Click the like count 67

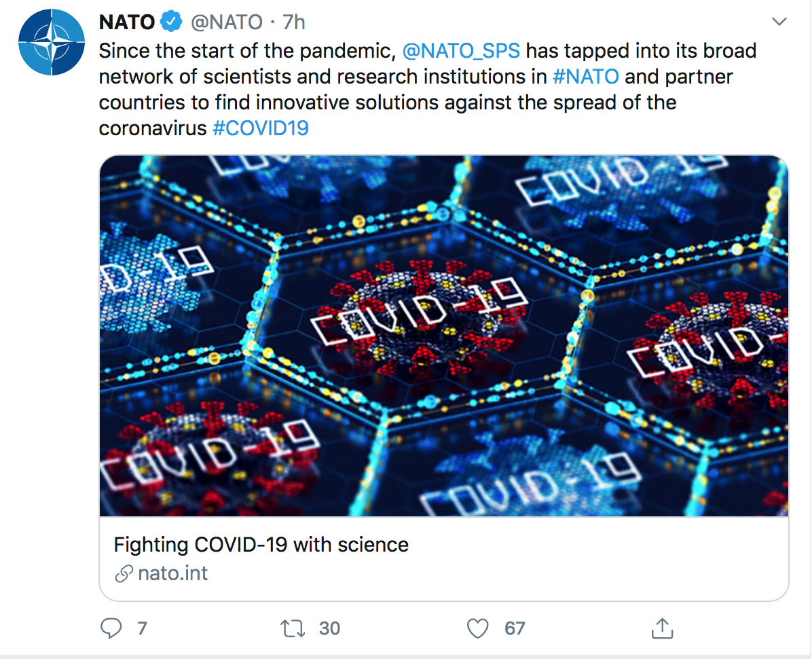515,628
